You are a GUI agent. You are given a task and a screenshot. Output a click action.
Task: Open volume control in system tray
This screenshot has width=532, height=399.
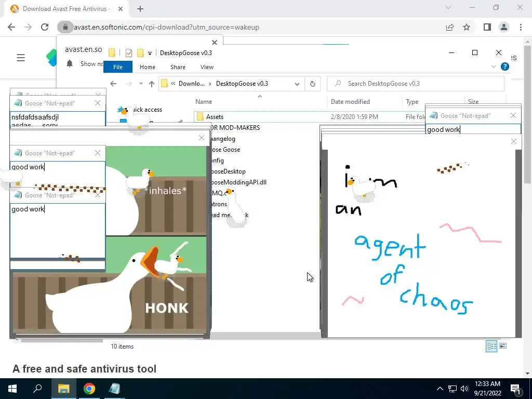coord(464,389)
